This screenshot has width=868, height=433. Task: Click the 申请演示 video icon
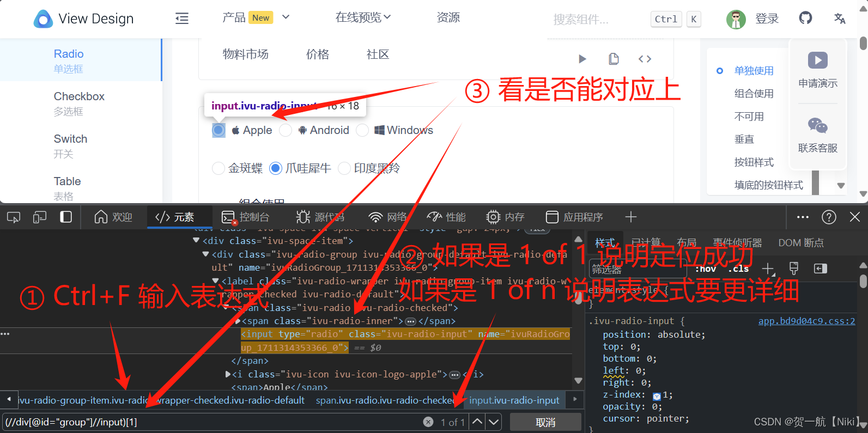pyautogui.click(x=818, y=60)
